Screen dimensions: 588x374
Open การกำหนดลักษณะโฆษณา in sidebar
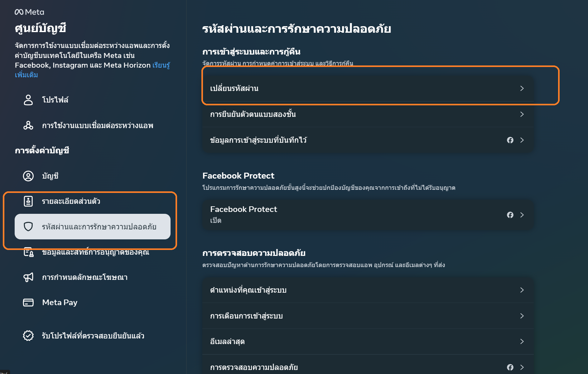tap(93, 277)
